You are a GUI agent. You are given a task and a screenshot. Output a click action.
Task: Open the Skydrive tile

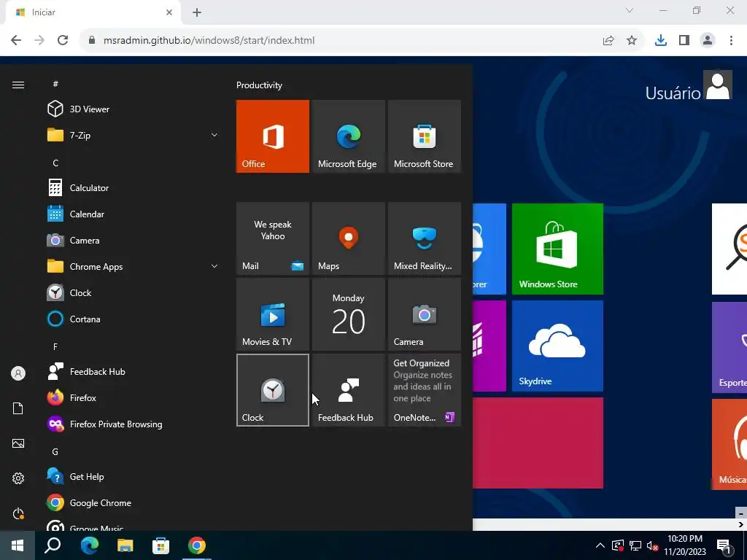point(557,346)
